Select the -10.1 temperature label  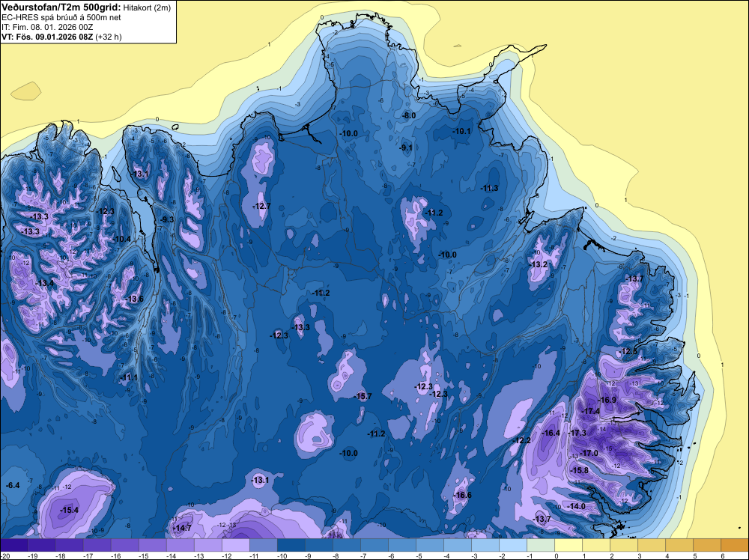461,131
